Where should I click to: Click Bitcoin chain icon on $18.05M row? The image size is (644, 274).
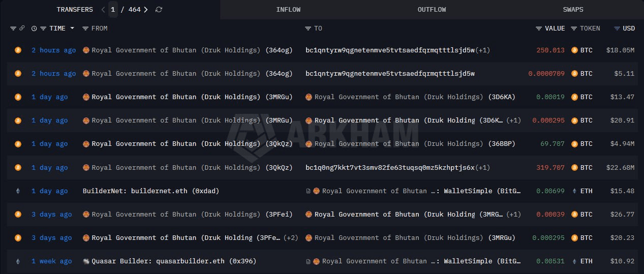[x=18, y=50]
